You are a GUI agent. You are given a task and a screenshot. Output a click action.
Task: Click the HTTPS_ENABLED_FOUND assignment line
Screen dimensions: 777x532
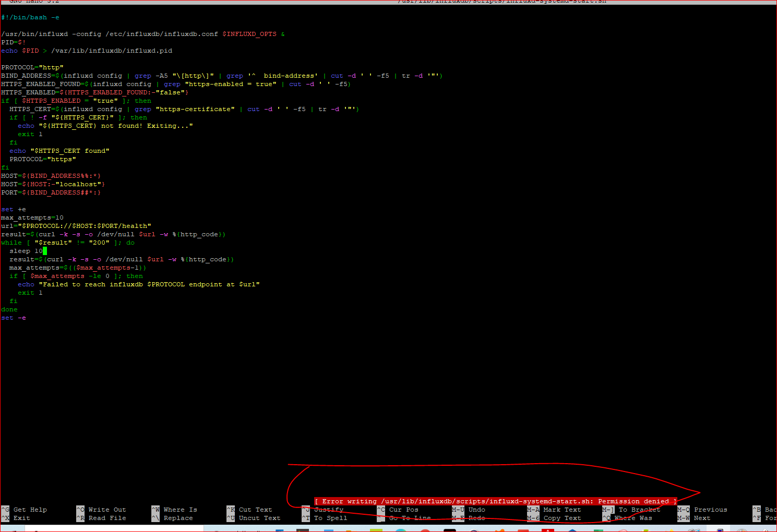coord(176,84)
